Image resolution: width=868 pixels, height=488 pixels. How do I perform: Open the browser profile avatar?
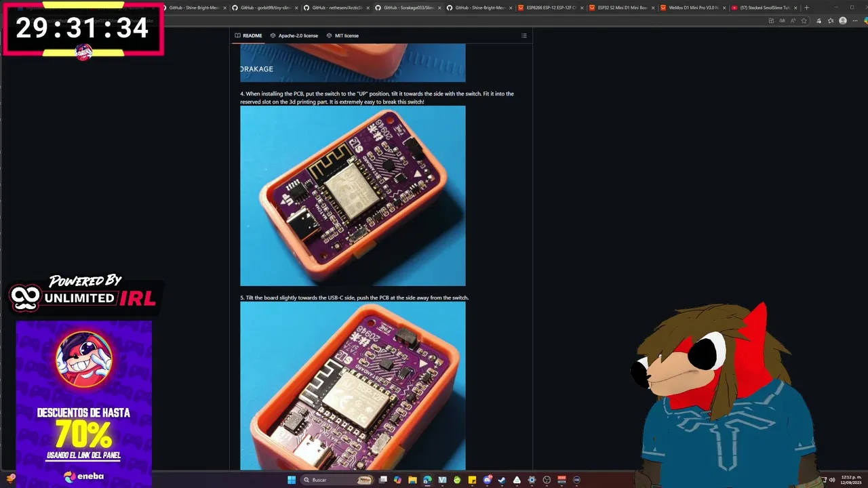tap(843, 21)
